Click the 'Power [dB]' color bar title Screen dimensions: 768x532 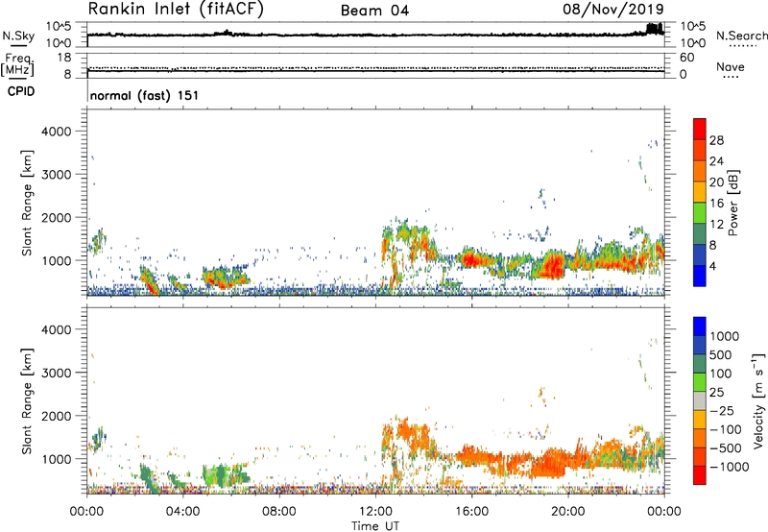point(733,203)
